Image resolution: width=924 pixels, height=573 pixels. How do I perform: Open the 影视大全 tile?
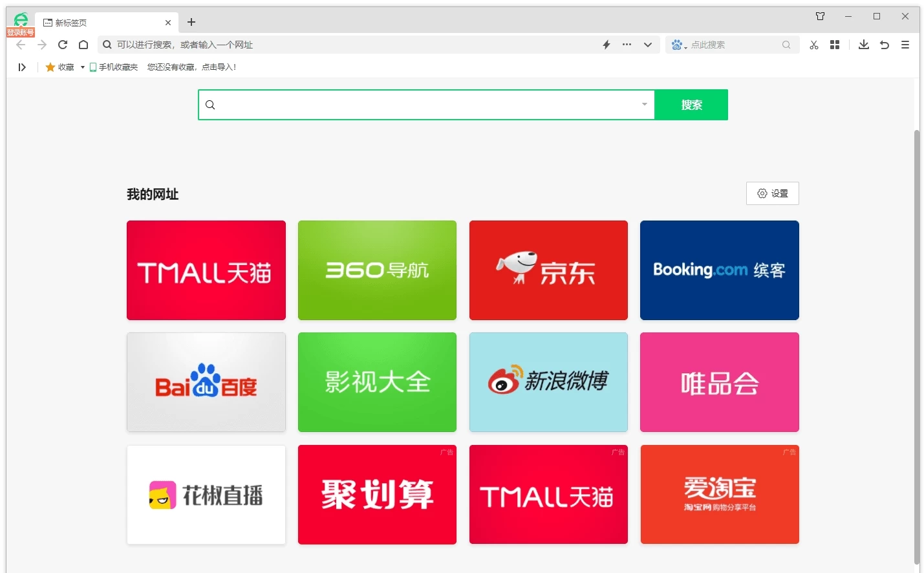click(377, 382)
